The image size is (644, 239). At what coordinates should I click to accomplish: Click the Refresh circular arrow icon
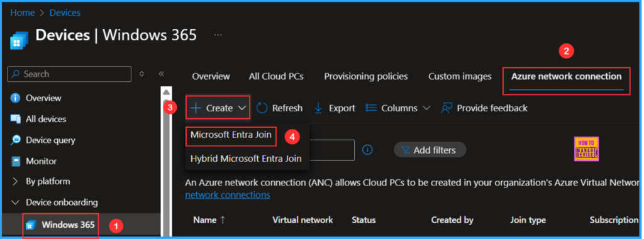click(x=262, y=108)
